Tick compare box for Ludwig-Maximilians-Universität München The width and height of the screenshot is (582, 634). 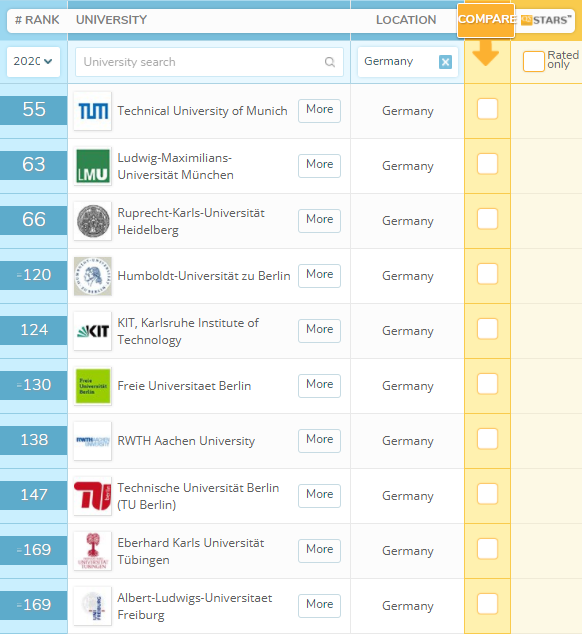click(487, 164)
